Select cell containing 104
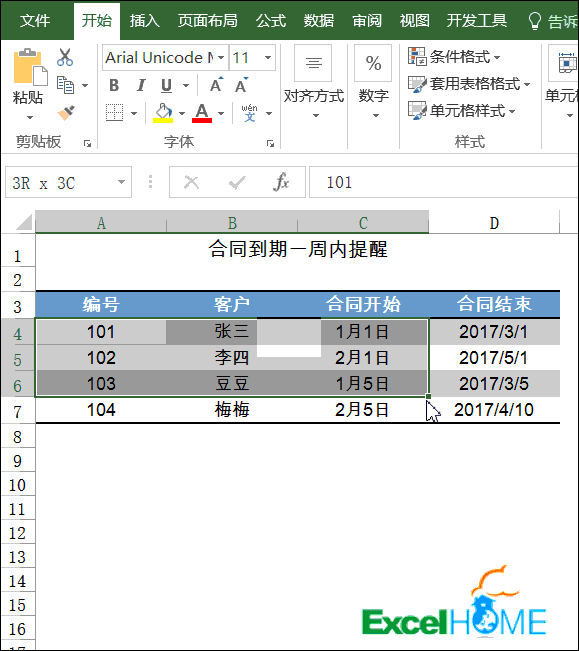579x651 pixels. 101,410
